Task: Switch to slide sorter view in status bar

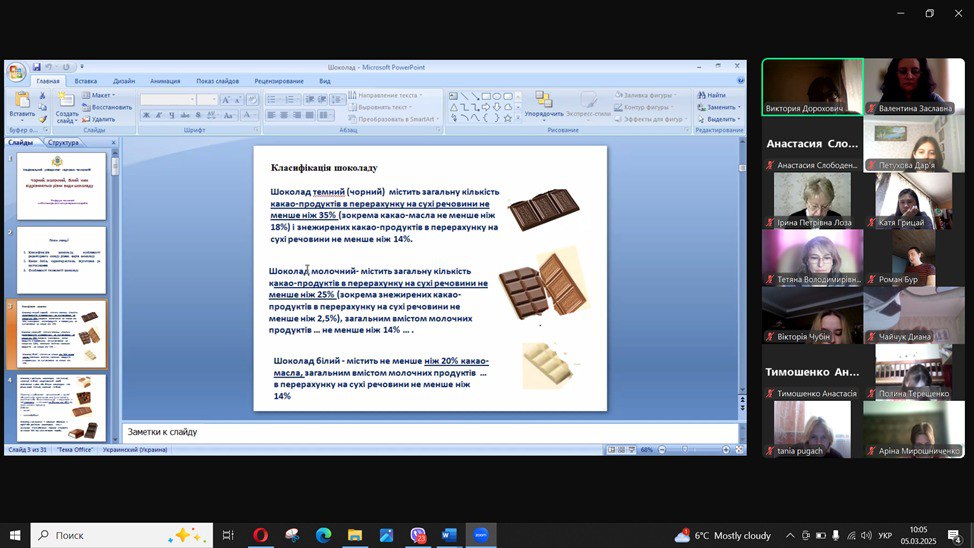Action: click(622, 449)
